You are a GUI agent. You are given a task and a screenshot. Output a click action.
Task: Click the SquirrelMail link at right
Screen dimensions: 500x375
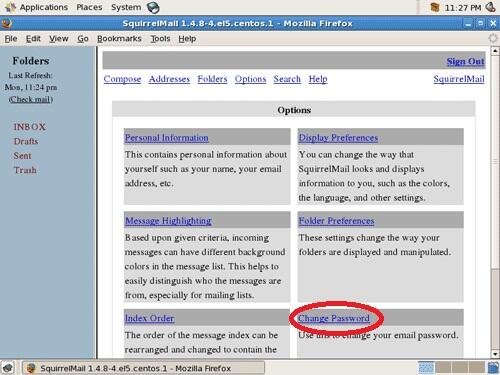click(x=459, y=79)
